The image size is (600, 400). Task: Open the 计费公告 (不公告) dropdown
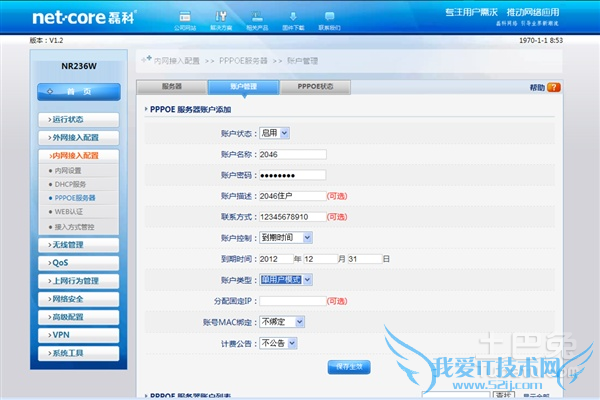278,343
